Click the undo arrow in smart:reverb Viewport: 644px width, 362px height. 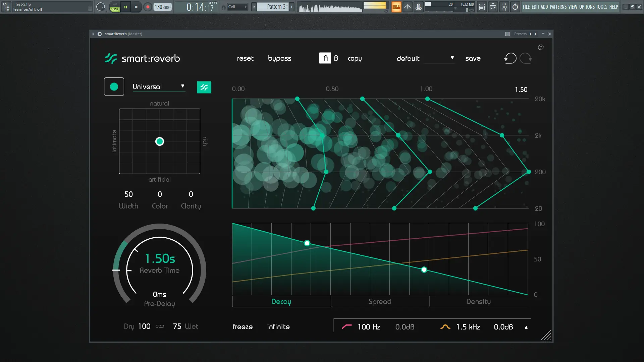tap(510, 58)
